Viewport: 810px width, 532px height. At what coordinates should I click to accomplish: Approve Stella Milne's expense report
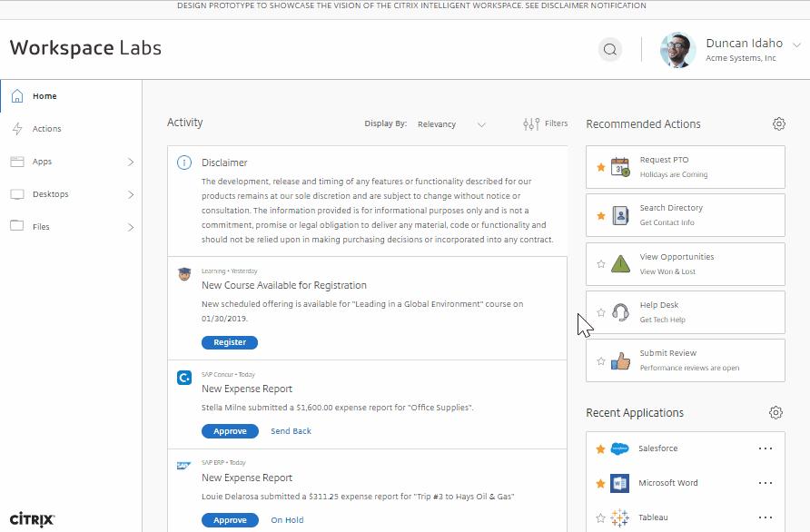230,431
